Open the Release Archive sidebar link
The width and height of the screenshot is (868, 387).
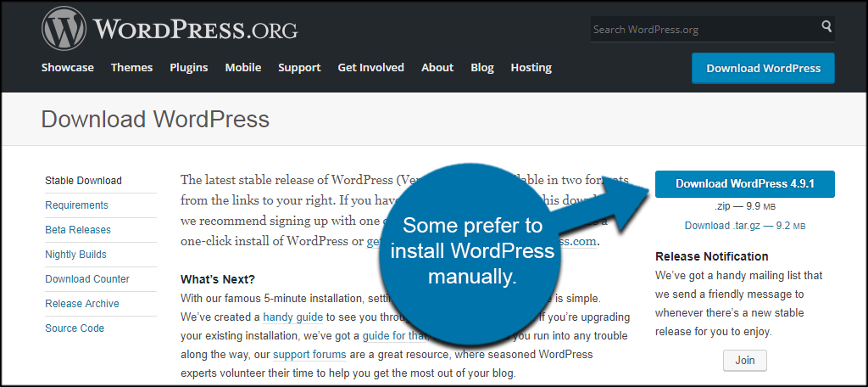point(82,303)
